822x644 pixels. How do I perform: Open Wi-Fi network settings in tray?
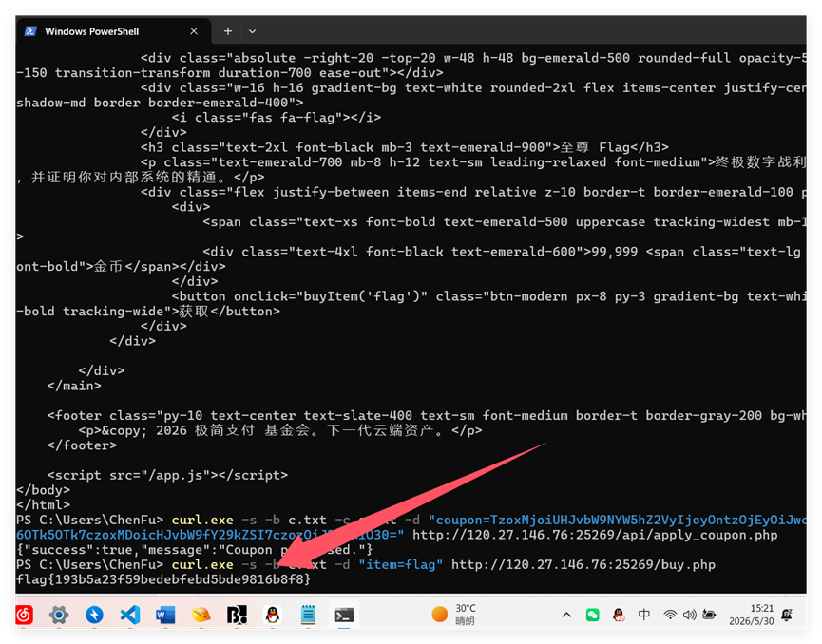coord(669,615)
